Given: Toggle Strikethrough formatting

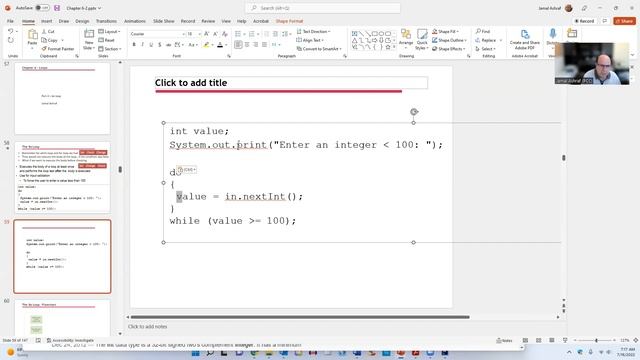Looking at the screenshot, I should 168,44.
